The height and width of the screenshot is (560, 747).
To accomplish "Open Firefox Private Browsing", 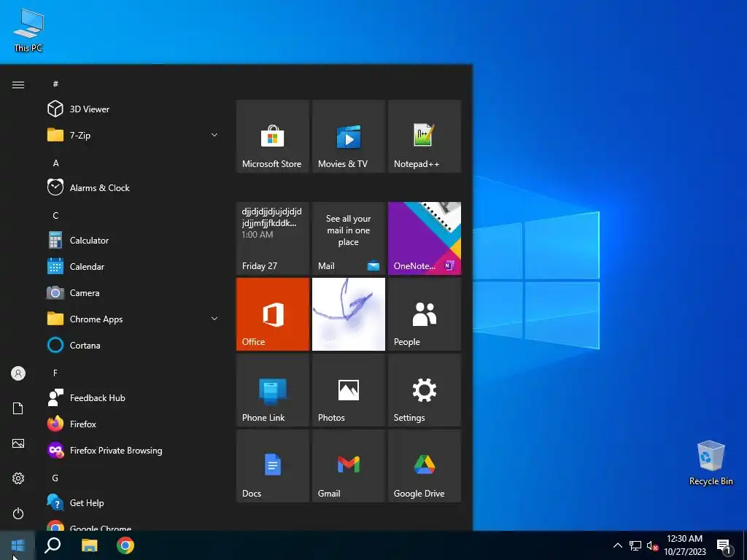I will (x=133, y=451).
